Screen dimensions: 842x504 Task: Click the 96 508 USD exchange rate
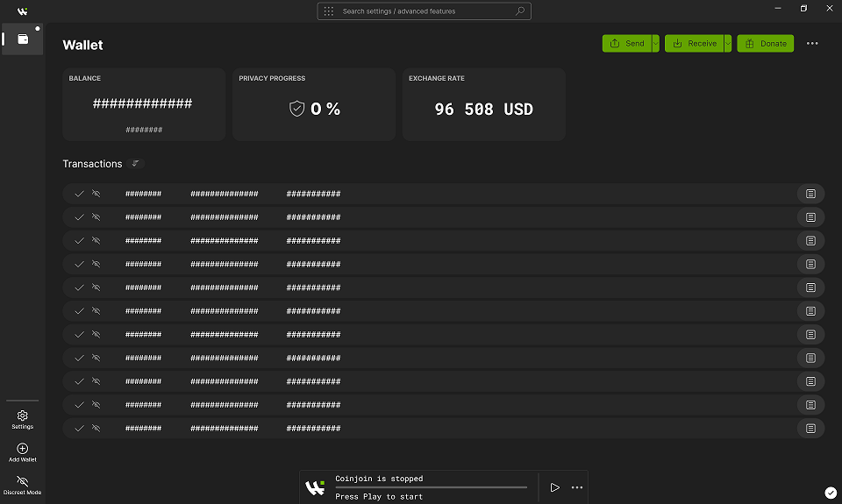(484, 110)
